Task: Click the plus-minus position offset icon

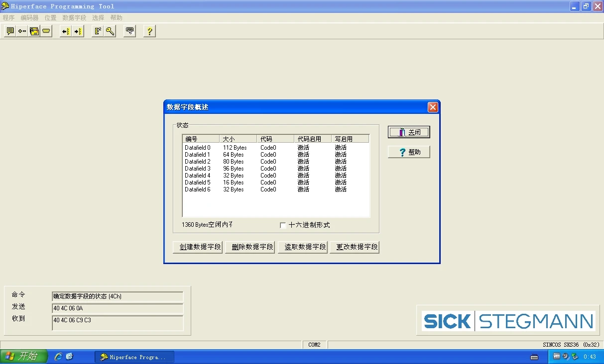Action: (22, 31)
